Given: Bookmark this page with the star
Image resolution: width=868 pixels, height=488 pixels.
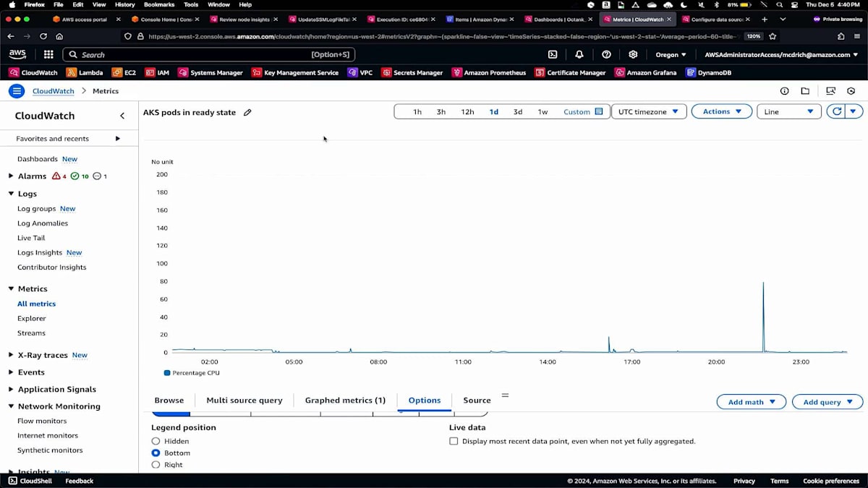Looking at the screenshot, I should pos(773,36).
